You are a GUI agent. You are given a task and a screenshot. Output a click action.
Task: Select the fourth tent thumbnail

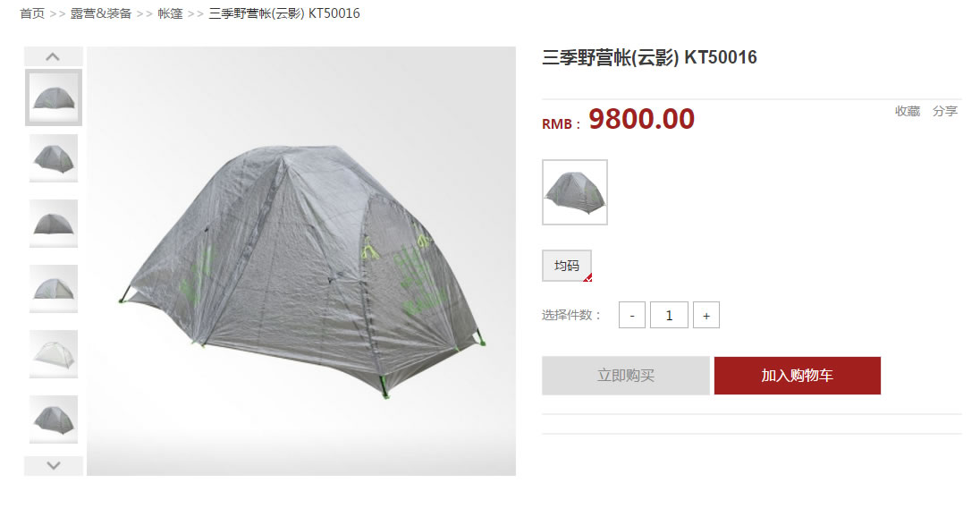click(x=54, y=289)
